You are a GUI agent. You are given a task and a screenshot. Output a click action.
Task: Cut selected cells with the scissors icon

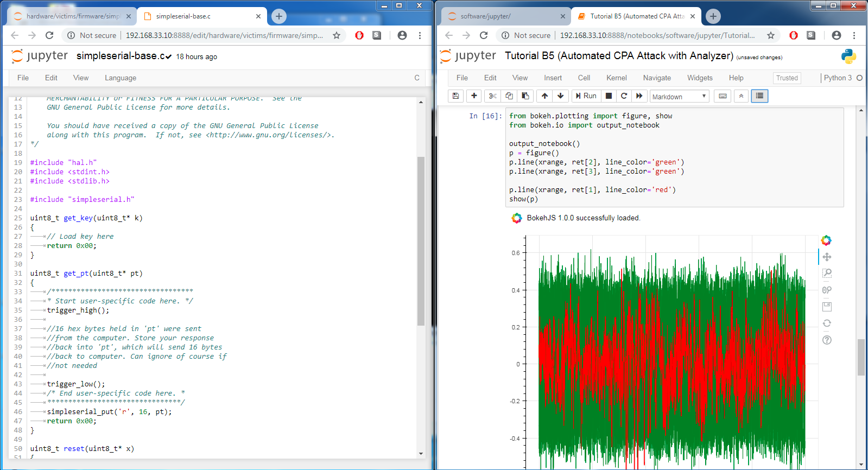pos(492,96)
